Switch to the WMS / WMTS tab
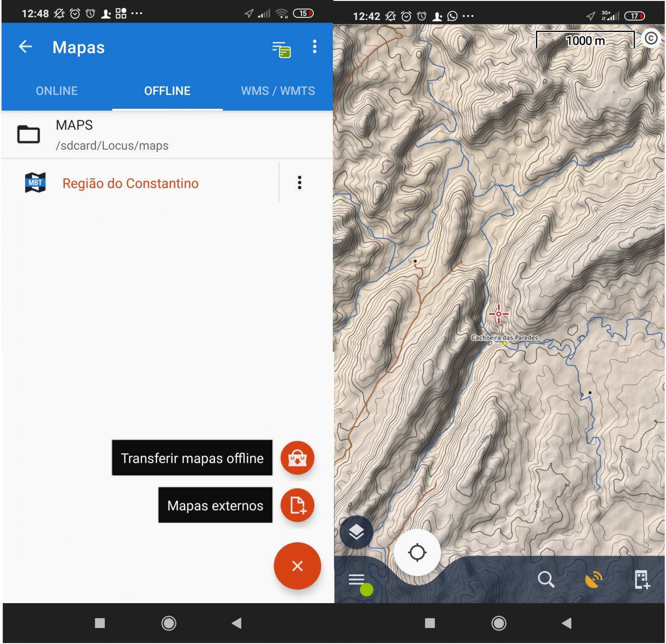 tap(278, 91)
